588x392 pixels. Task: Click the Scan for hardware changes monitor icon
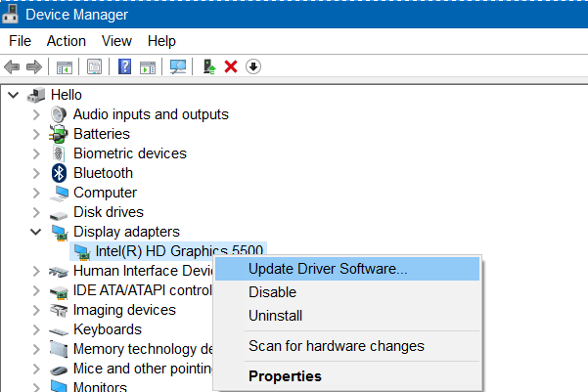(177, 66)
